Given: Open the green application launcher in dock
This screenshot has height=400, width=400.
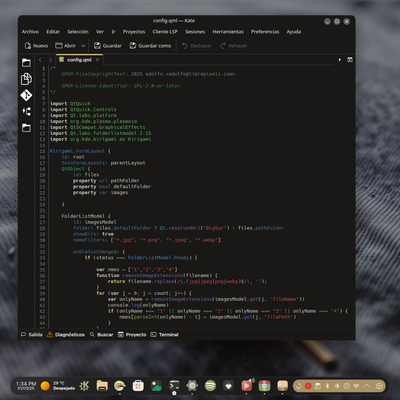Looking at the screenshot, I should [x=84, y=386].
